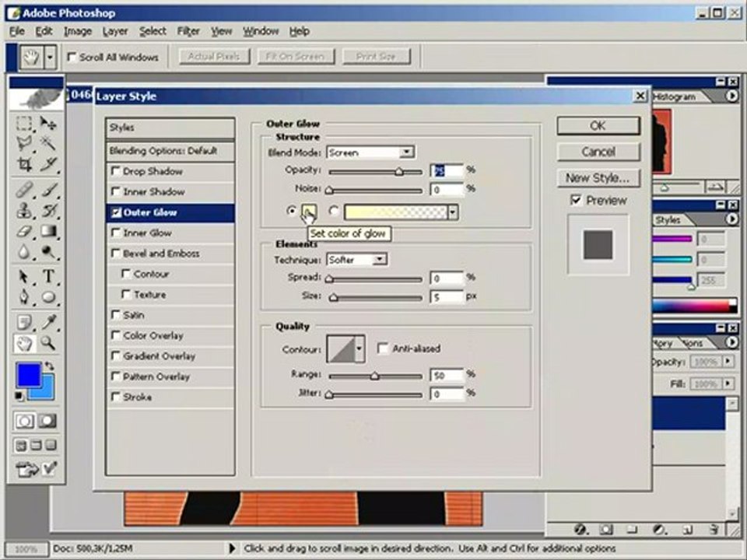Image resolution: width=747 pixels, height=560 pixels.
Task: Open the Hand tool preset picker arrow
Action: coord(50,58)
